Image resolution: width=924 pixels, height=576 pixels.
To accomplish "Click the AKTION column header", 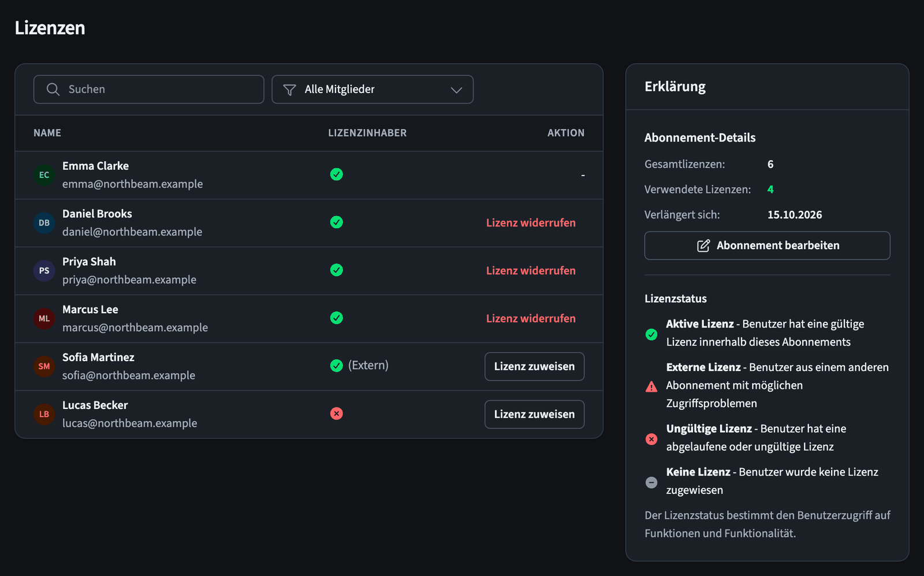I will (x=566, y=133).
